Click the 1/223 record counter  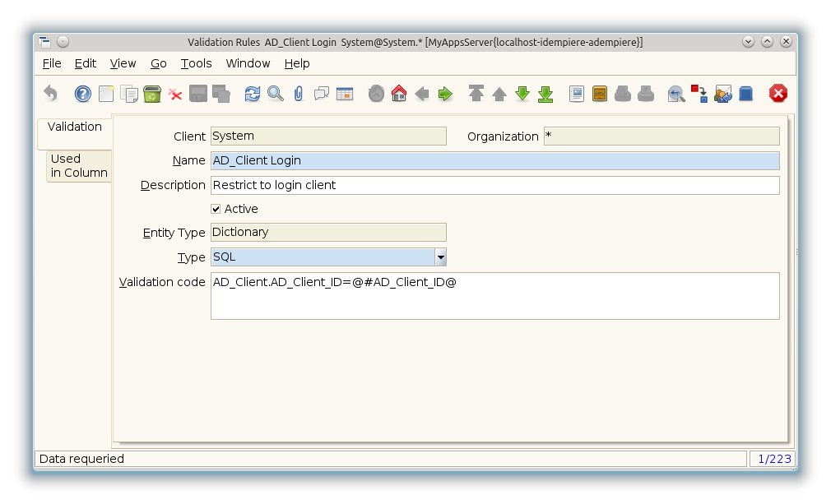coord(772,459)
